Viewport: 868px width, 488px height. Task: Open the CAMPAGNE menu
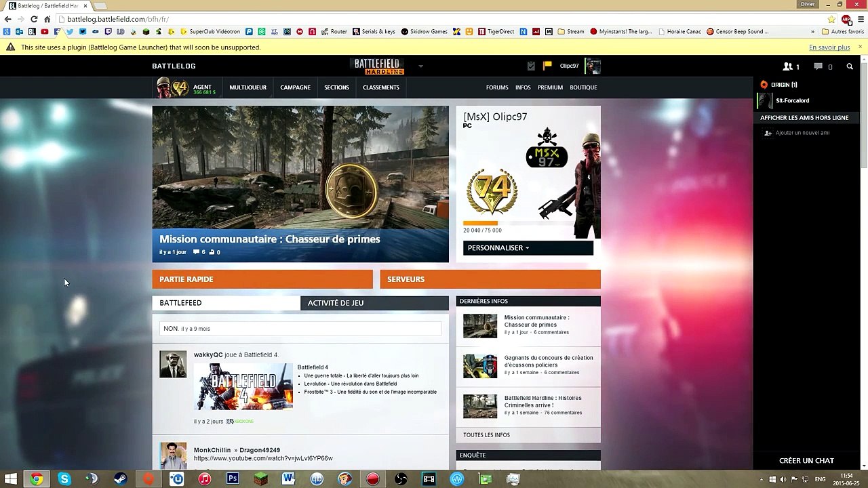[295, 87]
